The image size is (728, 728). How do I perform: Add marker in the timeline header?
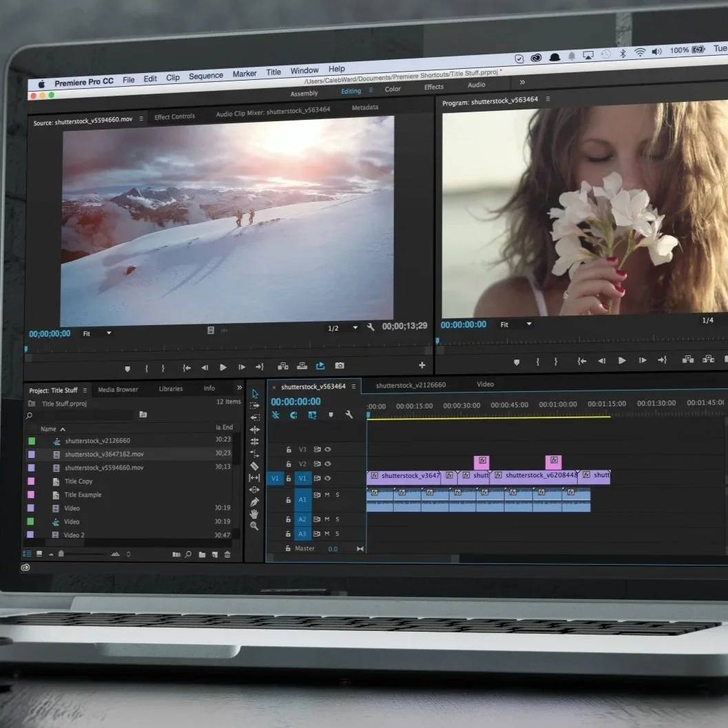pos(331,415)
